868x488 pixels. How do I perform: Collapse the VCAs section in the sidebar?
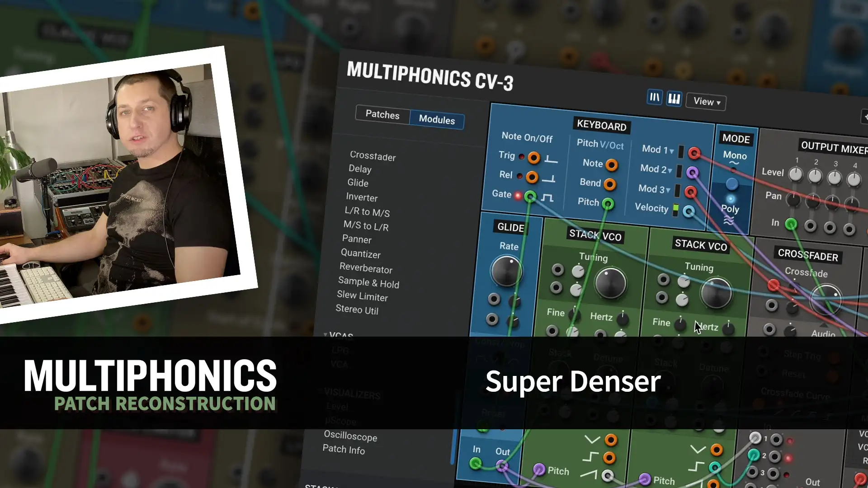[x=325, y=335]
